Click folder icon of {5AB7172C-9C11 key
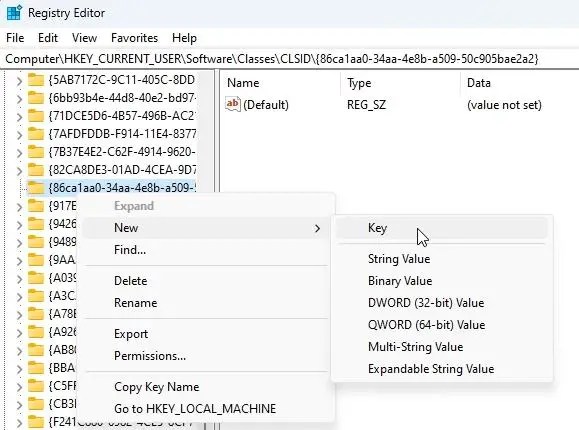Viewport: 579px width, 430px height. click(36, 80)
